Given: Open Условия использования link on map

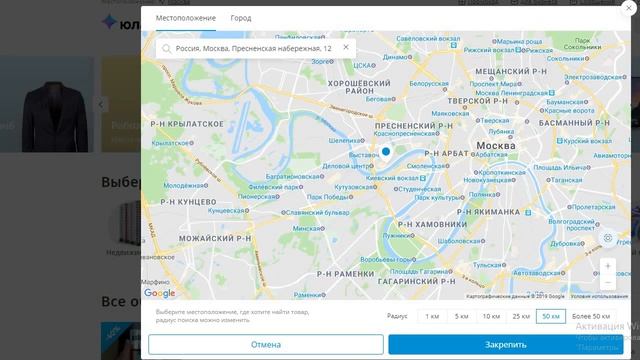Looking at the screenshot, I should (599, 296).
